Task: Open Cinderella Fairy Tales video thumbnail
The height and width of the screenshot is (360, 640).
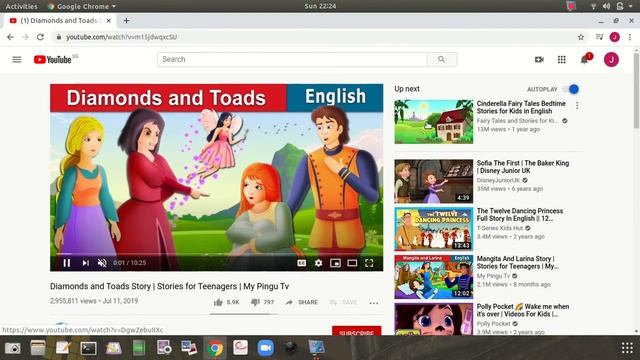Action: (x=433, y=122)
